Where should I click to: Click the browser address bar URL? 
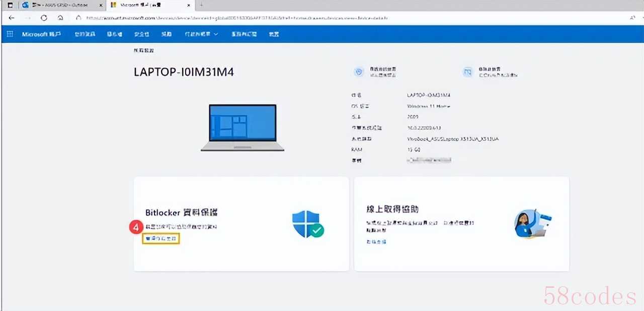tap(236, 18)
